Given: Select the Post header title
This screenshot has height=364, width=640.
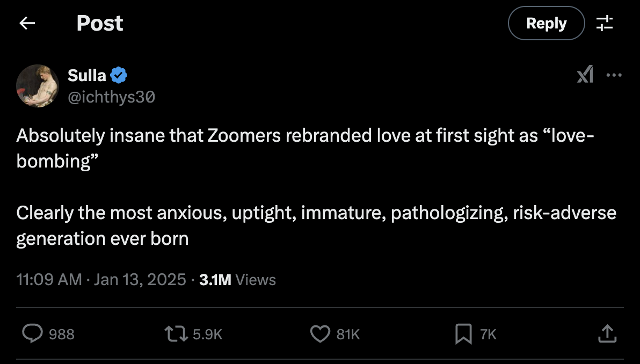Looking at the screenshot, I should click(x=99, y=23).
